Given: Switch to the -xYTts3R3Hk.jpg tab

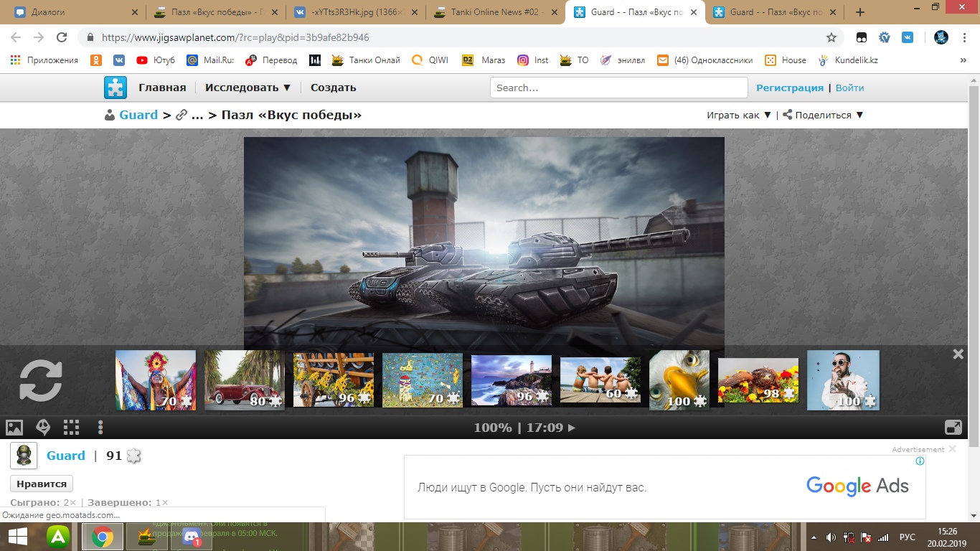Looking at the screenshot, I should [x=355, y=12].
